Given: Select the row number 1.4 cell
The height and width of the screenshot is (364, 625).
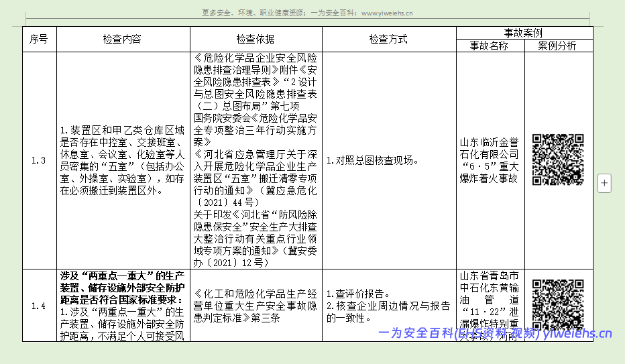Looking at the screenshot, I should point(39,306).
